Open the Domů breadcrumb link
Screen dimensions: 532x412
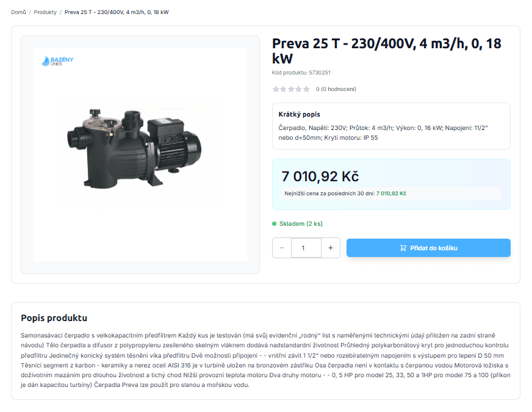click(x=19, y=11)
